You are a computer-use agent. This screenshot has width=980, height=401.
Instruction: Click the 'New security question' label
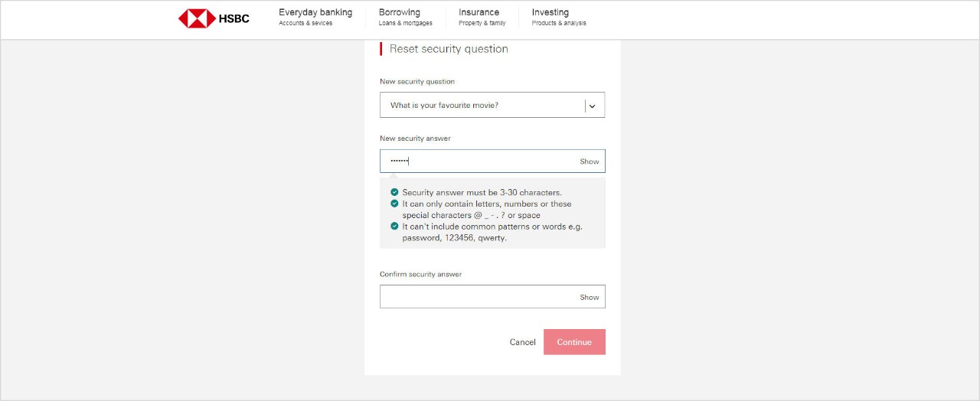[x=417, y=82]
